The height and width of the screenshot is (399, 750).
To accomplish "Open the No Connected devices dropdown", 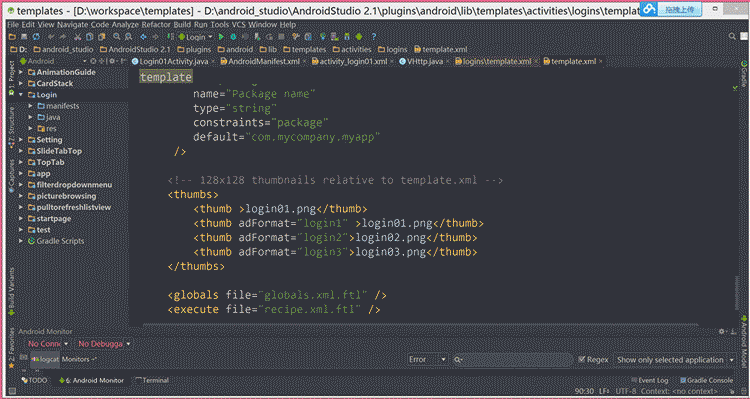I will 48,344.
